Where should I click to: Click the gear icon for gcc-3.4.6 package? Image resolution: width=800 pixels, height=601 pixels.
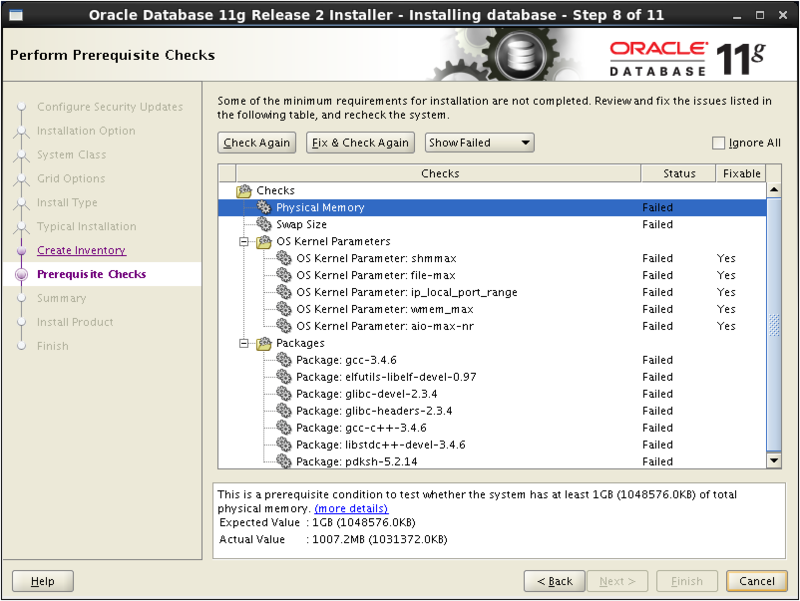[284, 360]
